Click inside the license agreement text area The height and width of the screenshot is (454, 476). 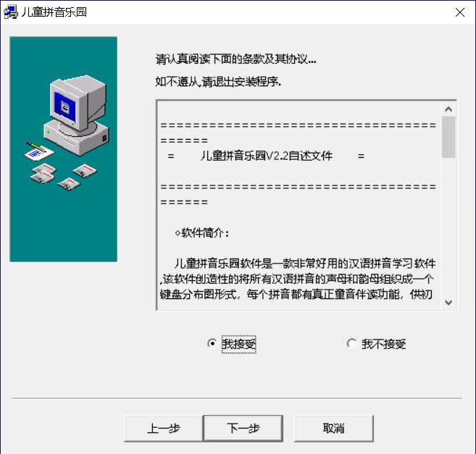point(299,205)
